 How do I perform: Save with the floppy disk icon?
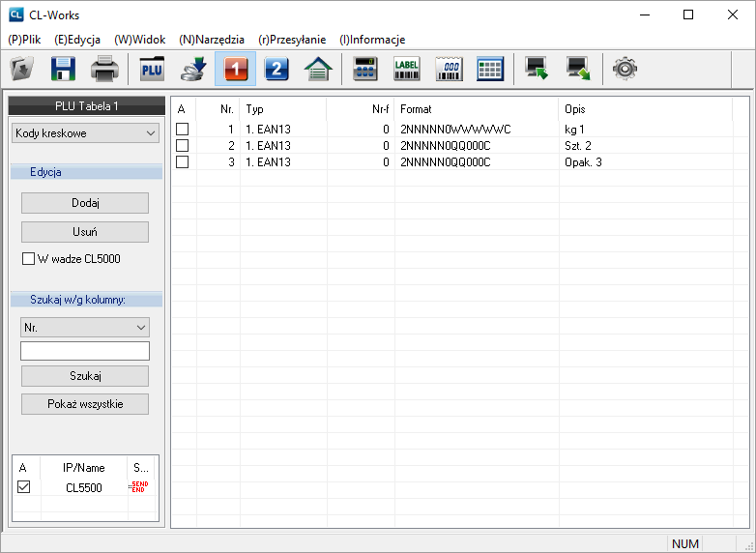63,69
